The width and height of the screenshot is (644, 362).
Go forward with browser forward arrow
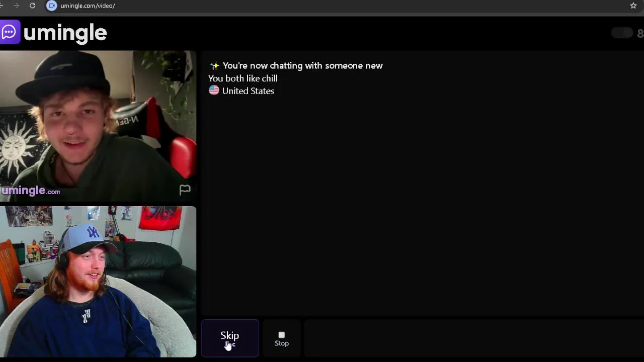pyautogui.click(x=17, y=6)
